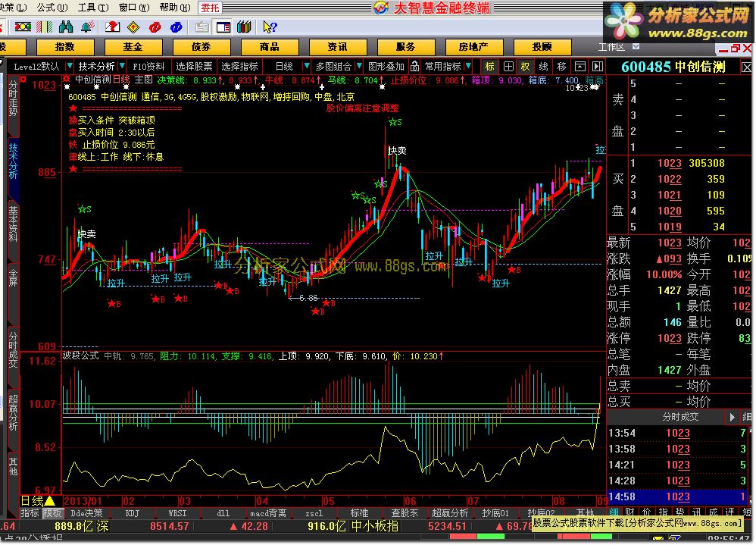
Task: Click the grid crosshair icon beside 标
Action: (x=508, y=67)
